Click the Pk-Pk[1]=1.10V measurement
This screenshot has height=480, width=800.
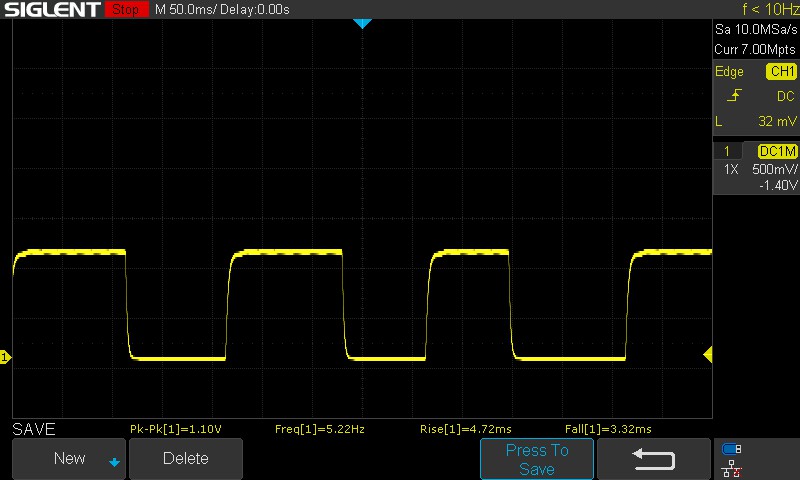176,429
